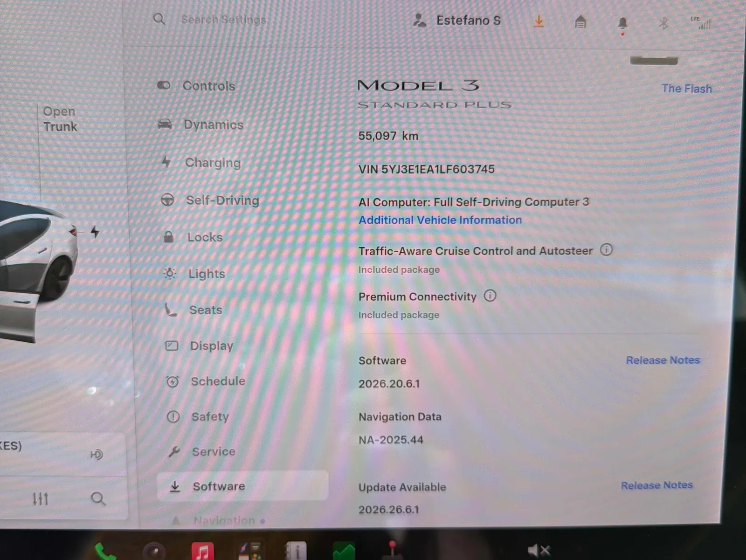Open the Toybox app in the dock
The width and height of the screenshot is (746, 560).
251,551
